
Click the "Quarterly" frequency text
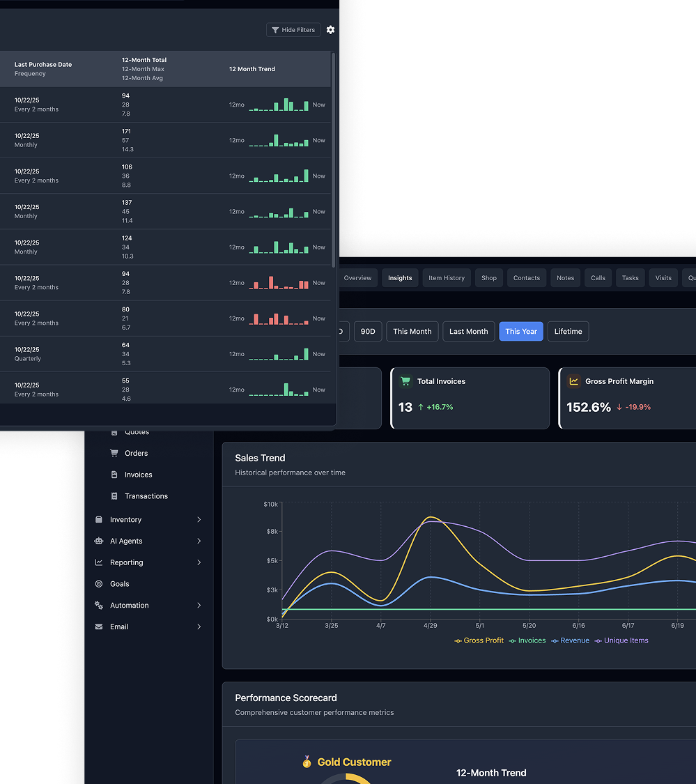click(27, 358)
